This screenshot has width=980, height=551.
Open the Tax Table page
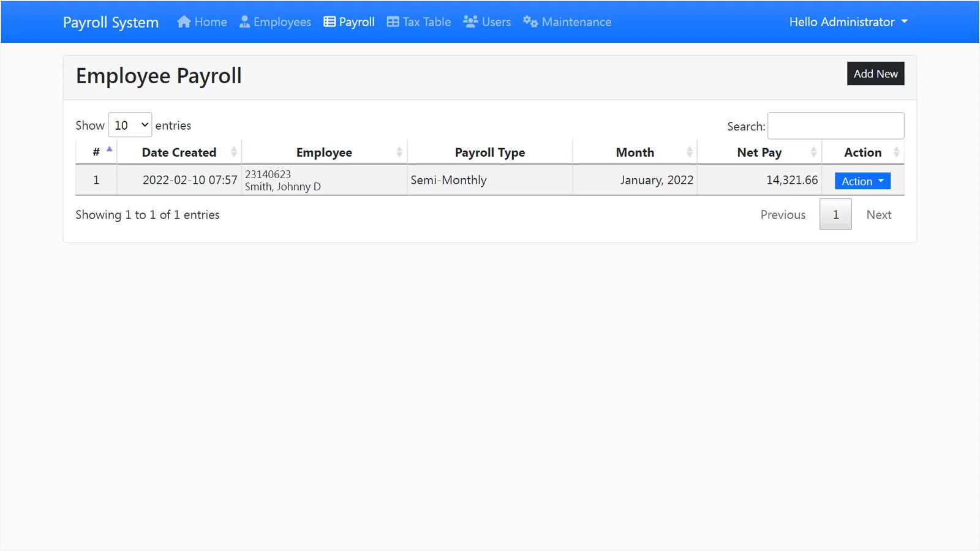(419, 22)
